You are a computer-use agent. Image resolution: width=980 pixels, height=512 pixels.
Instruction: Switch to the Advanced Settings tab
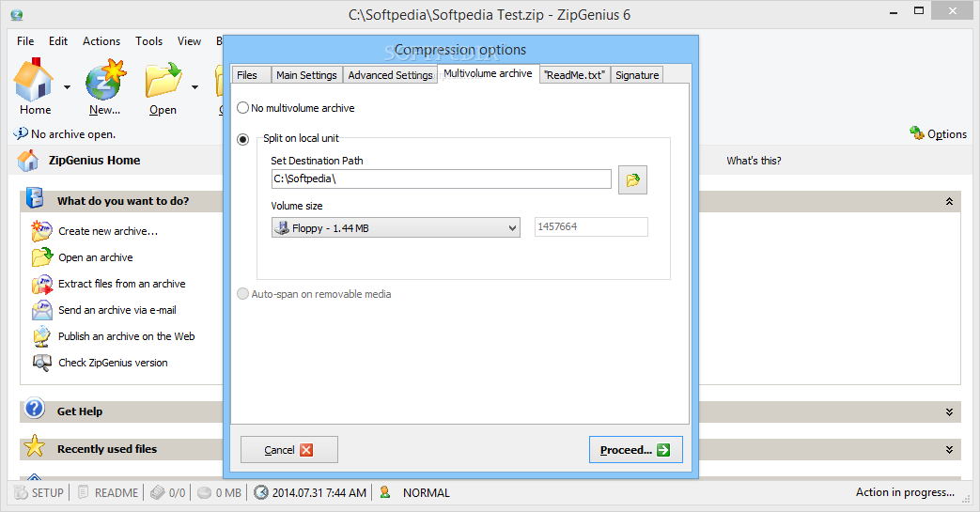tap(390, 75)
